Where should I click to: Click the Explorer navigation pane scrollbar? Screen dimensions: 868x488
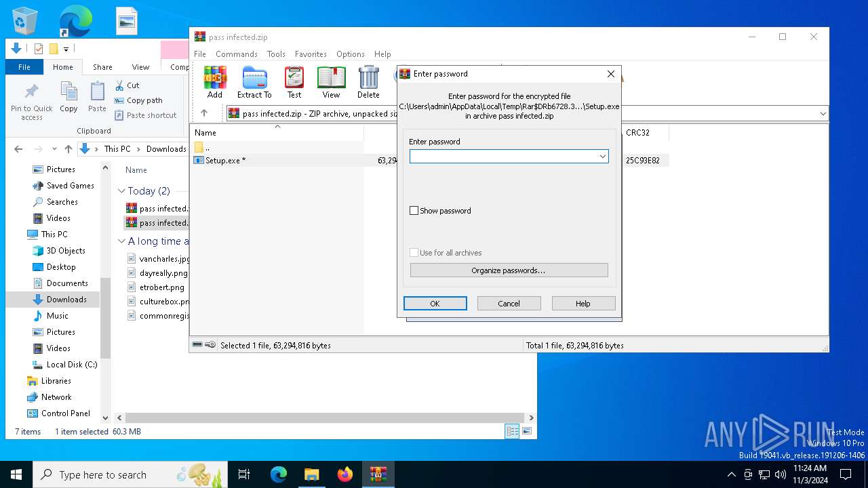(x=105, y=317)
